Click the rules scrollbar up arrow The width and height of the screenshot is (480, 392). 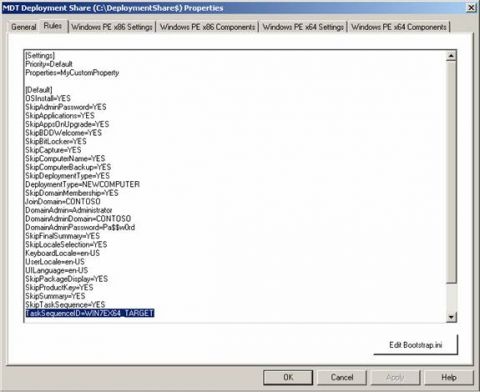click(451, 56)
